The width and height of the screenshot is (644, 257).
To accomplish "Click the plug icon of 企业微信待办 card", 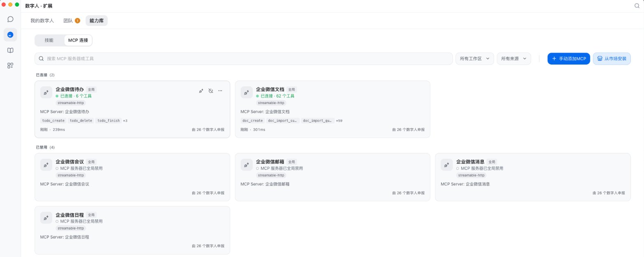I will tap(46, 93).
